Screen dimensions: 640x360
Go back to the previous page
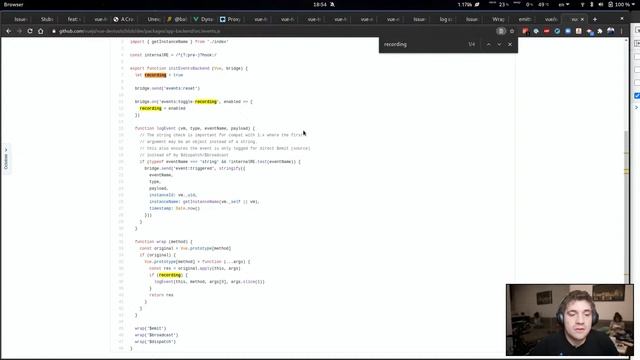pyautogui.click(x=8, y=31)
